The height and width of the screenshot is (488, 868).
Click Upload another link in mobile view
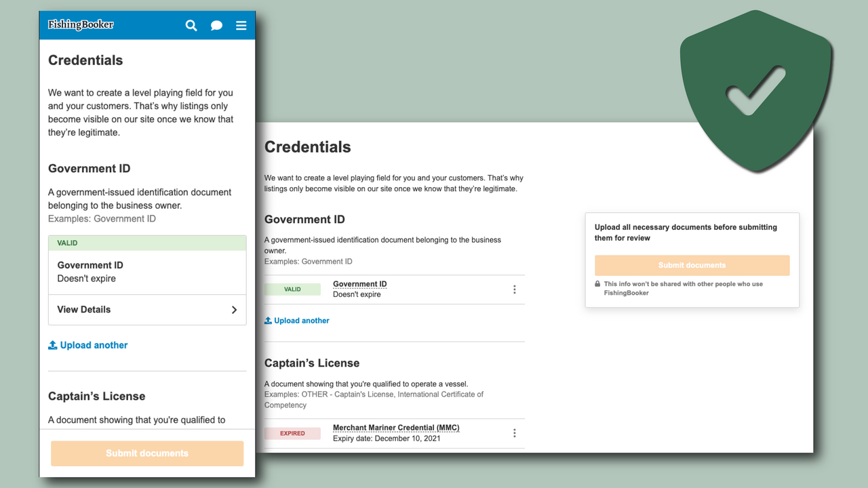[x=94, y=345]
